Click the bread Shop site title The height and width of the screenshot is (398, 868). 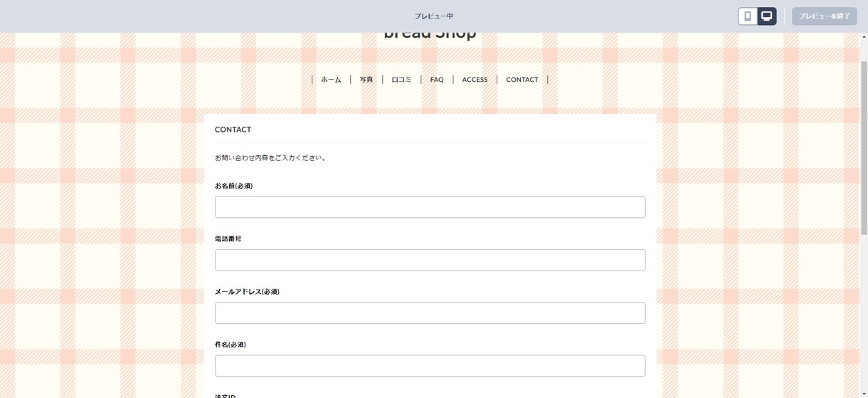coord(430,34)
